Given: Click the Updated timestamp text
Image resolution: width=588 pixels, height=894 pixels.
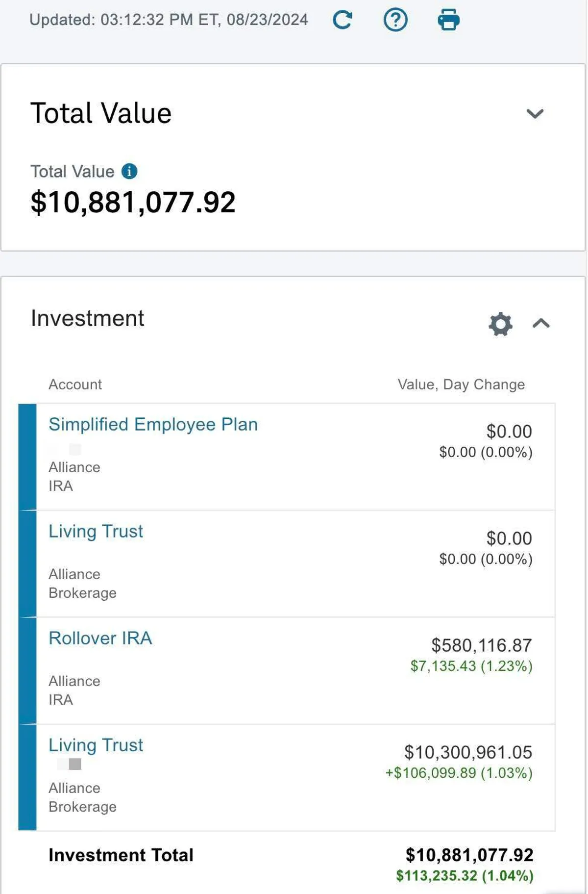Looking at the screenshot, I should tap(169, 20).
